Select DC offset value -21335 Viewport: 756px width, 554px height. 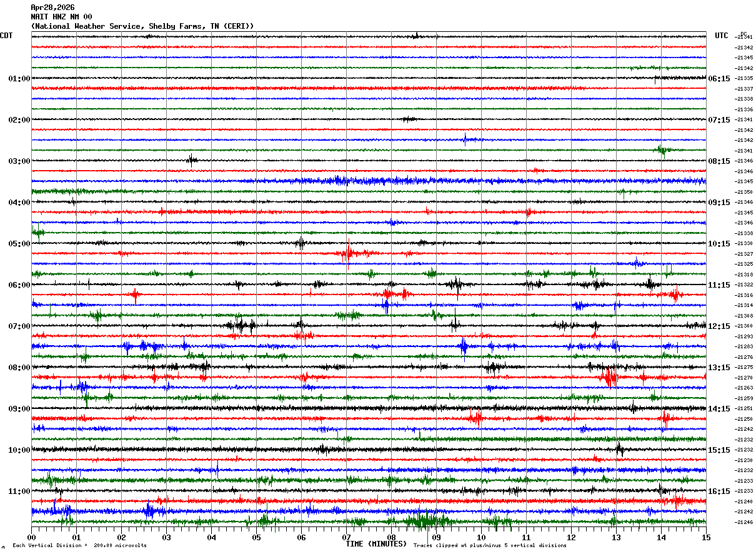744,79
